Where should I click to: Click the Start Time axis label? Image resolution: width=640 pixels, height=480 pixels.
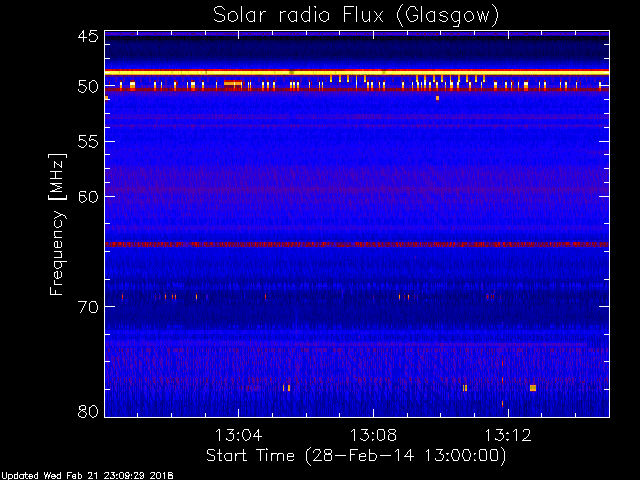point(356,456)
